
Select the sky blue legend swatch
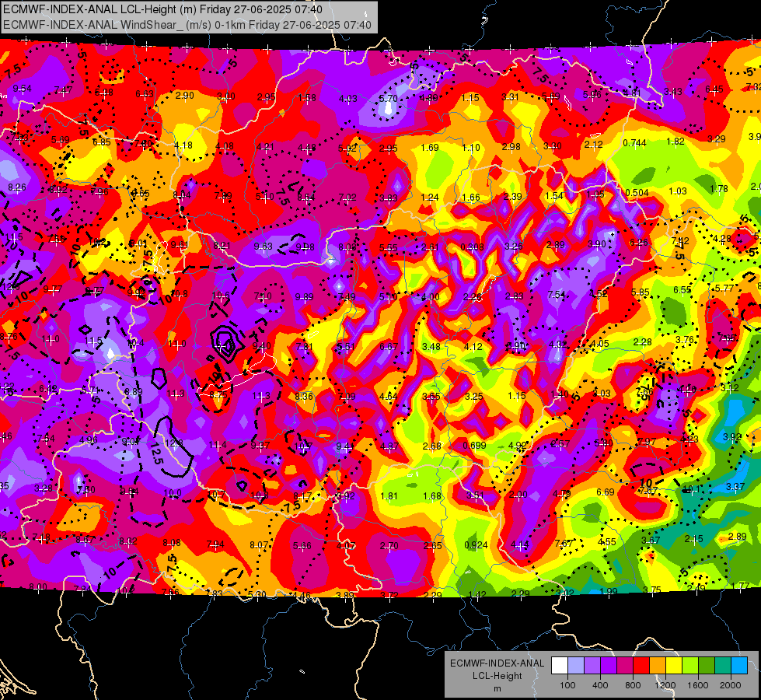[739, 666]
